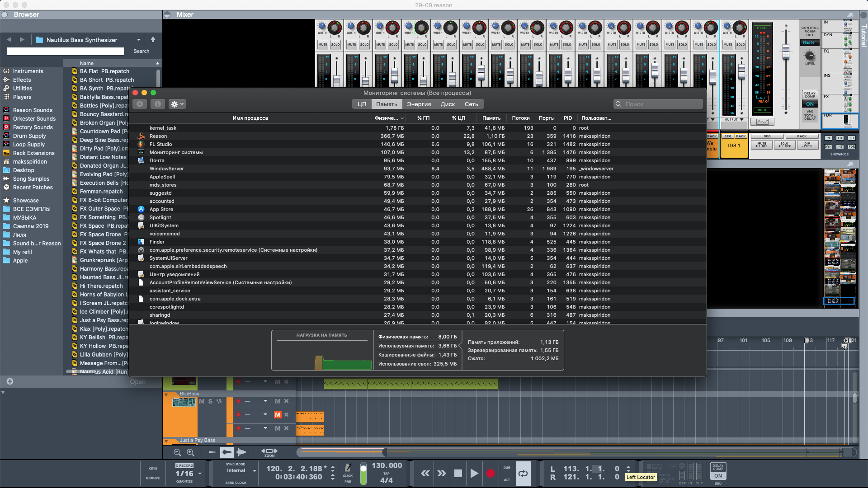Adjust the master Level knob
Viewport: 868px width, 488px height.
point(810,55)
